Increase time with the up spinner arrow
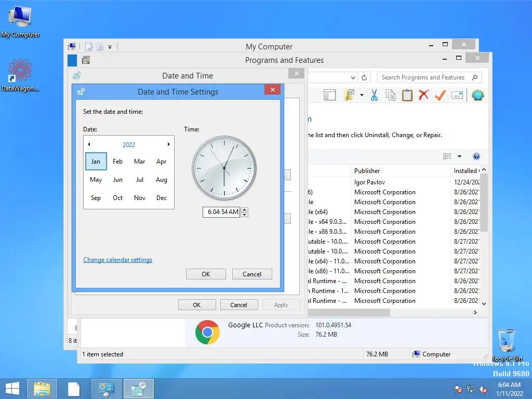The image size is (532, 399). pos(244,209)
